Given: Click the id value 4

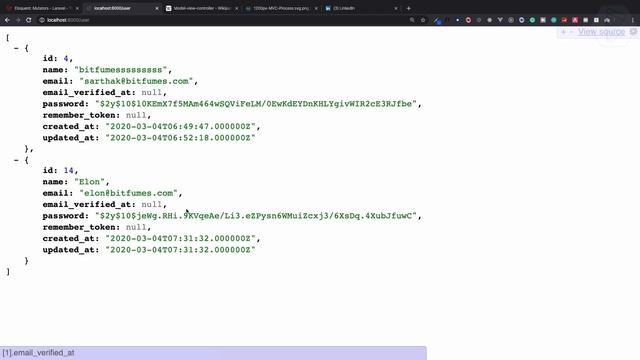Looking at the screenshot, I should (66, 58).
